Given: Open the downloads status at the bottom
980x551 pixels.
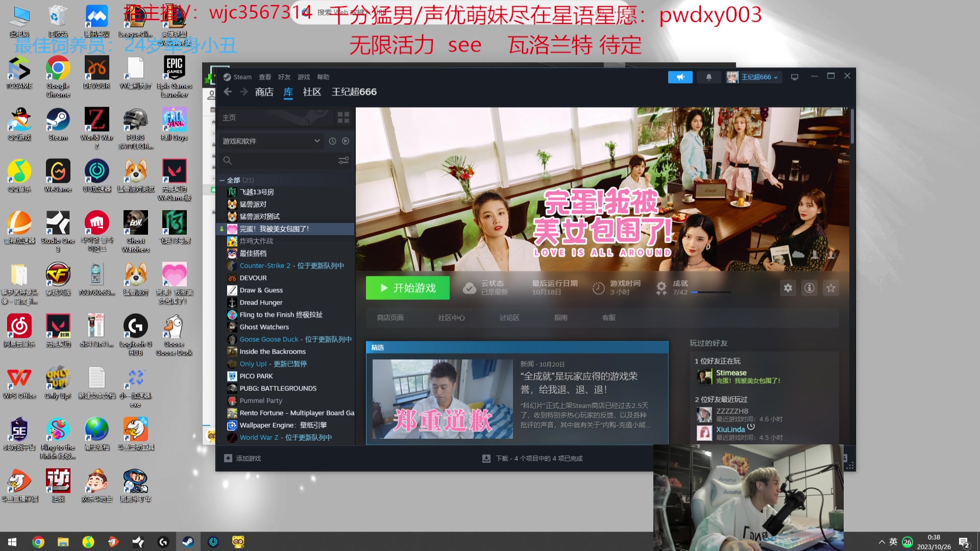Looking at the screenshot, I should coord(532,458).
